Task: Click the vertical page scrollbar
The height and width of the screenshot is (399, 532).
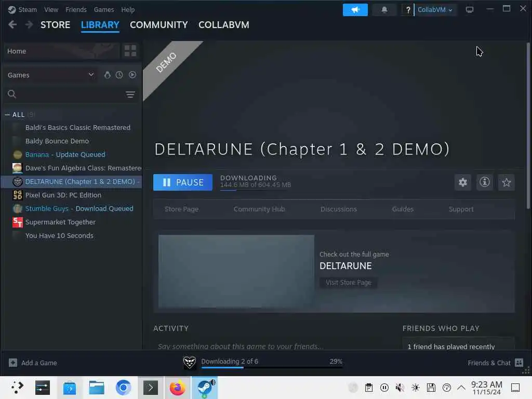Action: coord(528,126)
